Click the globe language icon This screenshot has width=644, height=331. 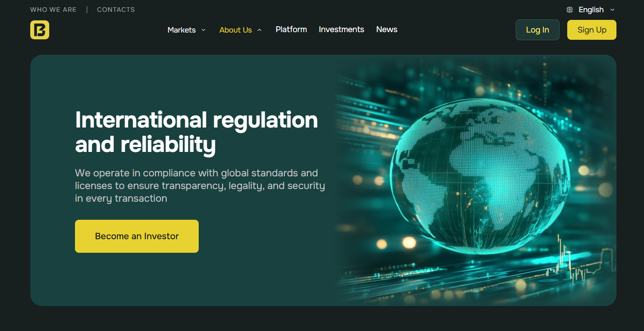coord(569,9)
